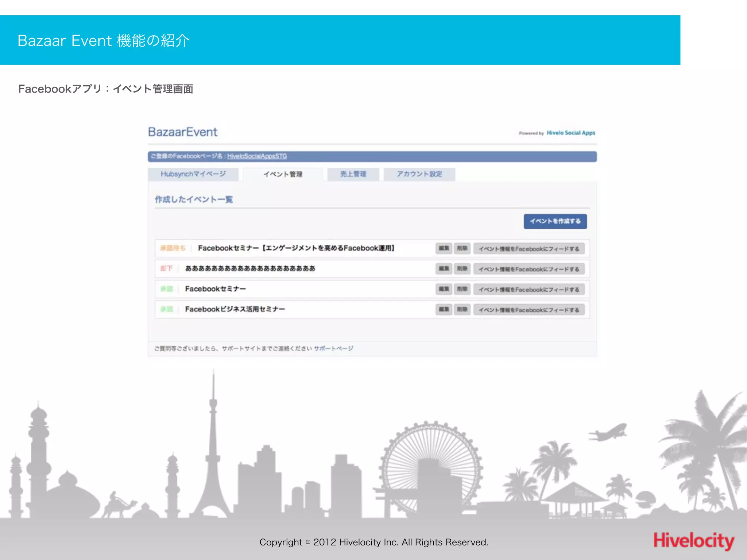747x560 pixels.
Task: Click the イベントを作成する button
Action: [555, 221]
